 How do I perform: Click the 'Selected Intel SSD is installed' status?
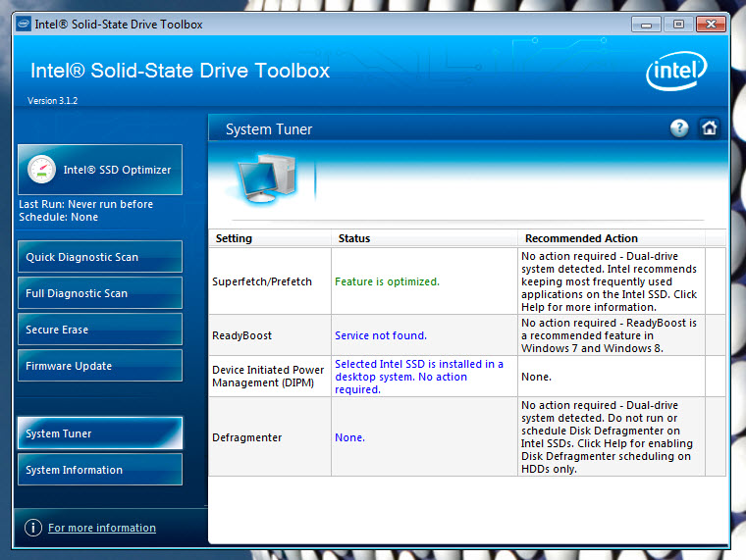tap(419, 377)
